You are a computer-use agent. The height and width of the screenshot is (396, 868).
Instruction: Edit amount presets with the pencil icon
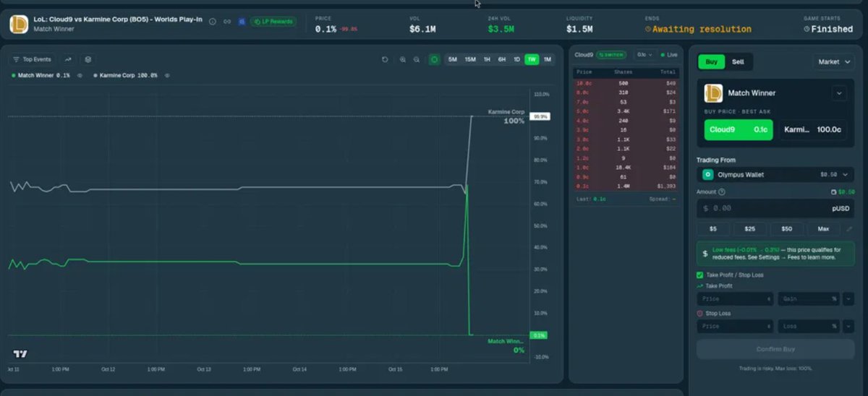pyautogui.click(x=849, y=228)
